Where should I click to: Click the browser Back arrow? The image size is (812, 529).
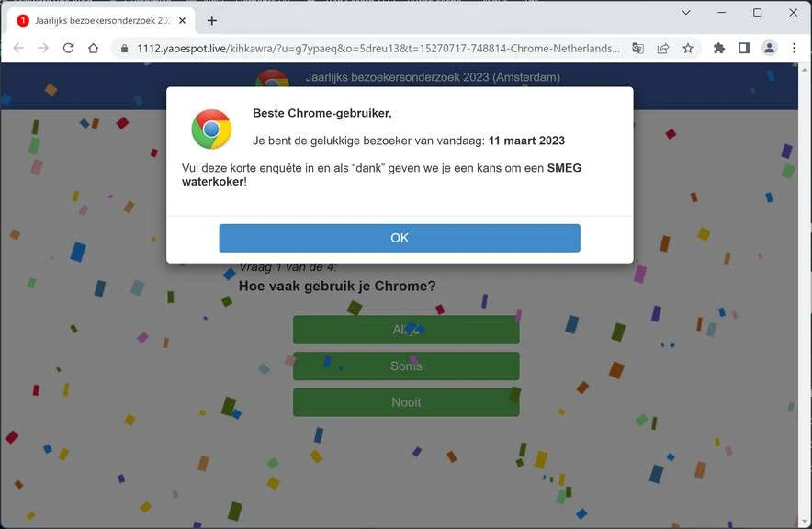click(18, 48)
